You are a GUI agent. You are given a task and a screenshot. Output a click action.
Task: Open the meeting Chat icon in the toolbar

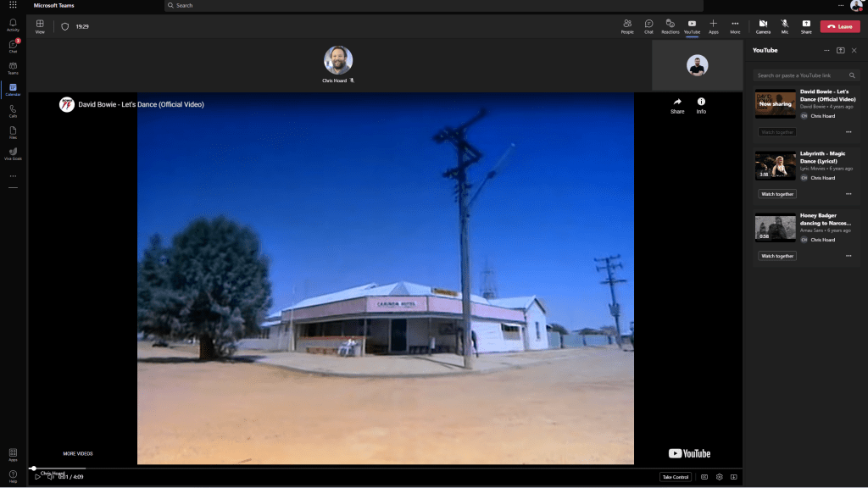[x=648, y=25]
